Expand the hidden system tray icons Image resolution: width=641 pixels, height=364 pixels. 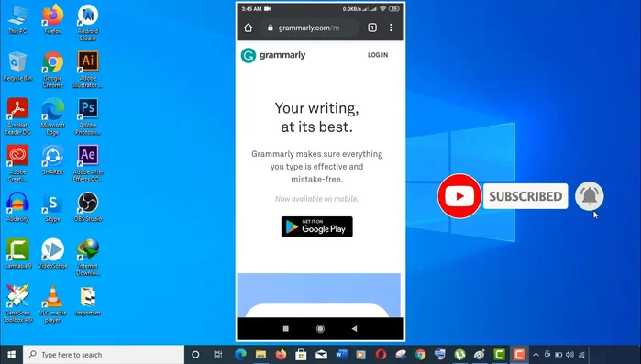point(536,355)
